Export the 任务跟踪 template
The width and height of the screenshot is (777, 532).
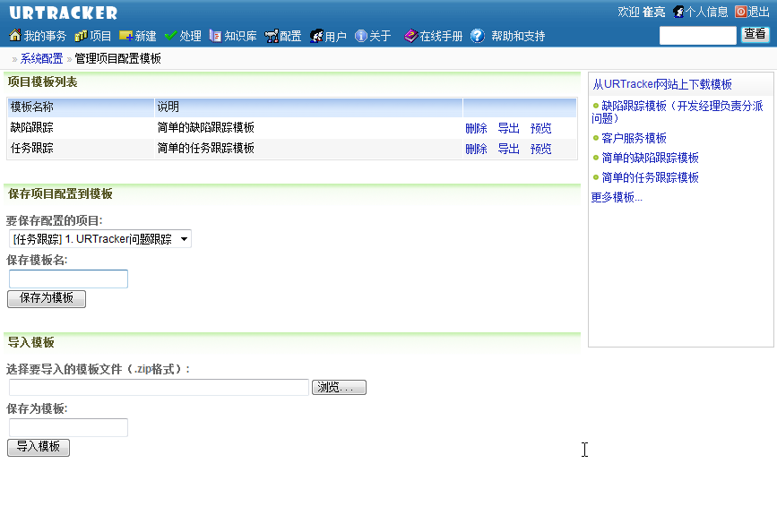pos(508,149)
